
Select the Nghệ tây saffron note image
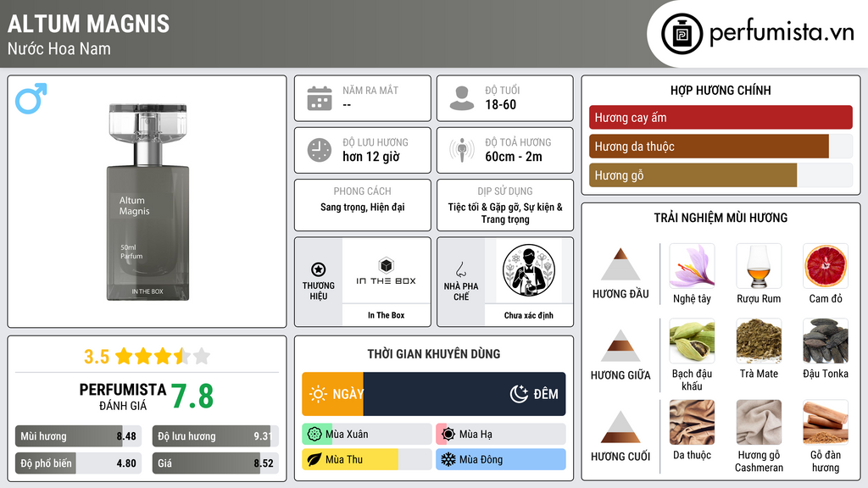click(x=692, y=266)
